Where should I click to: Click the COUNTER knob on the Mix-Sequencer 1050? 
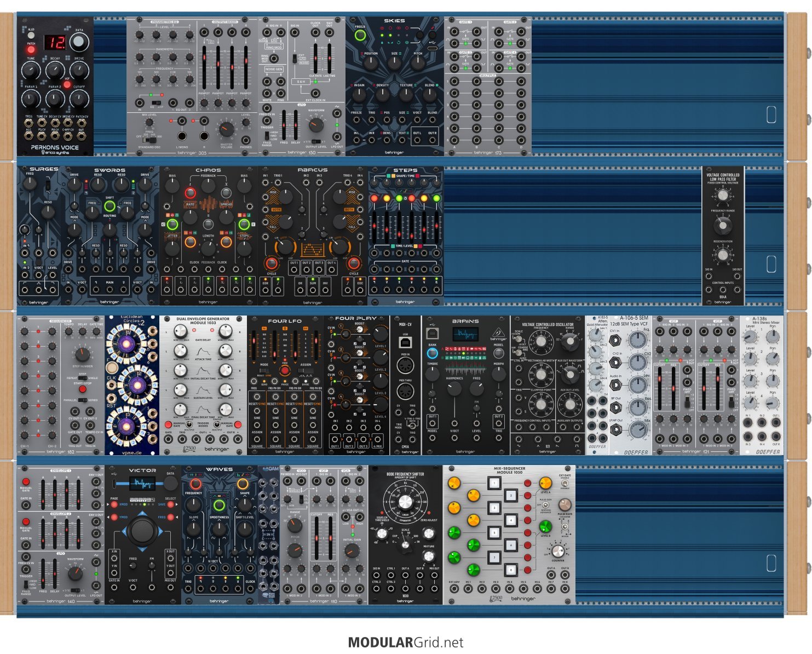click(x=557, y=551)
